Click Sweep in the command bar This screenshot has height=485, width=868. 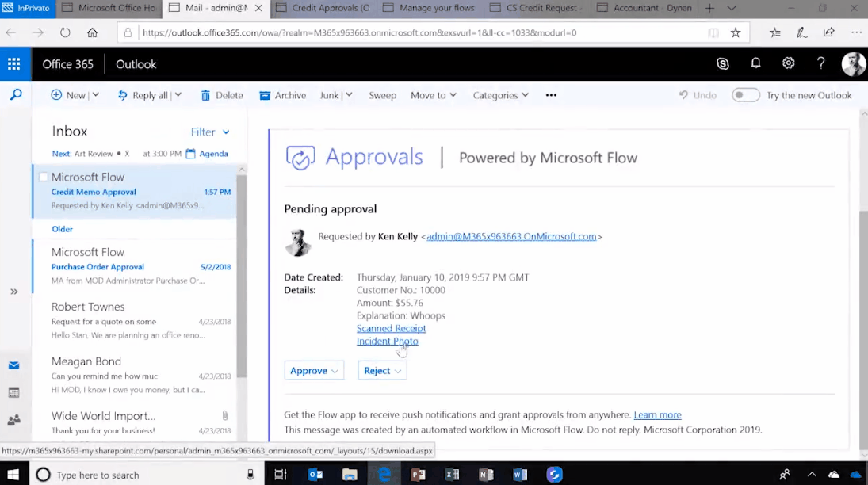pyautogui.click(x=383, y=95)
